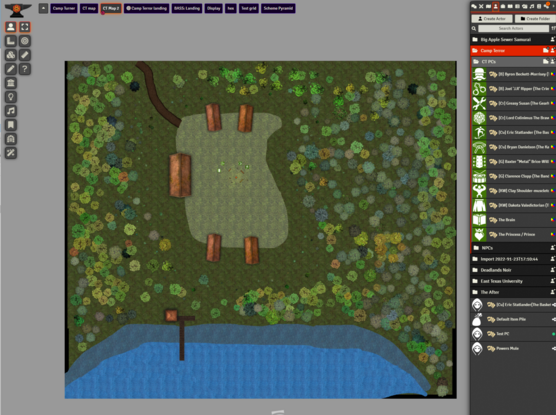This screenshot has height=415, width=556.
Task: Click the question mark help tool
Action: tap(24, 69)
